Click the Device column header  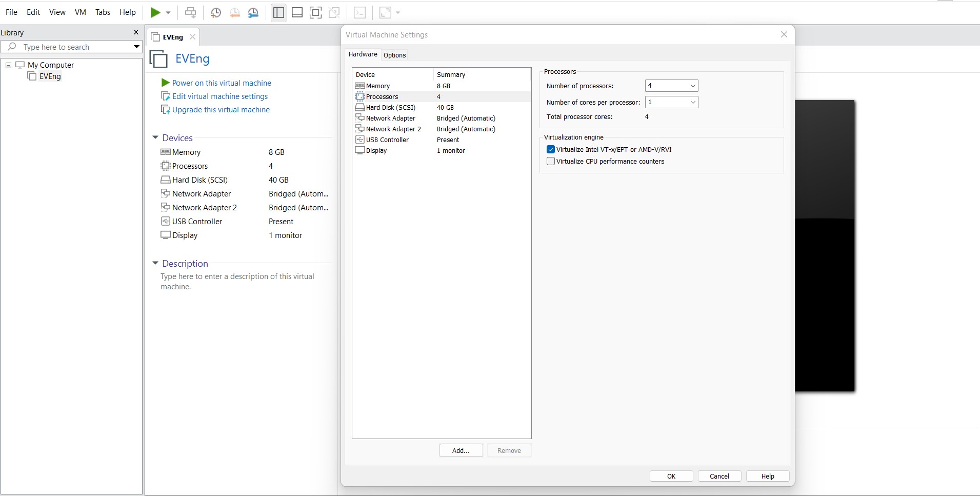[x=393, y=74]
